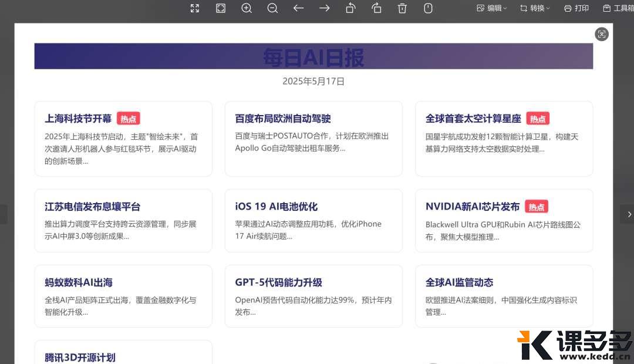Go to next image with toolbar right arrow

click(x=324, y=8)
